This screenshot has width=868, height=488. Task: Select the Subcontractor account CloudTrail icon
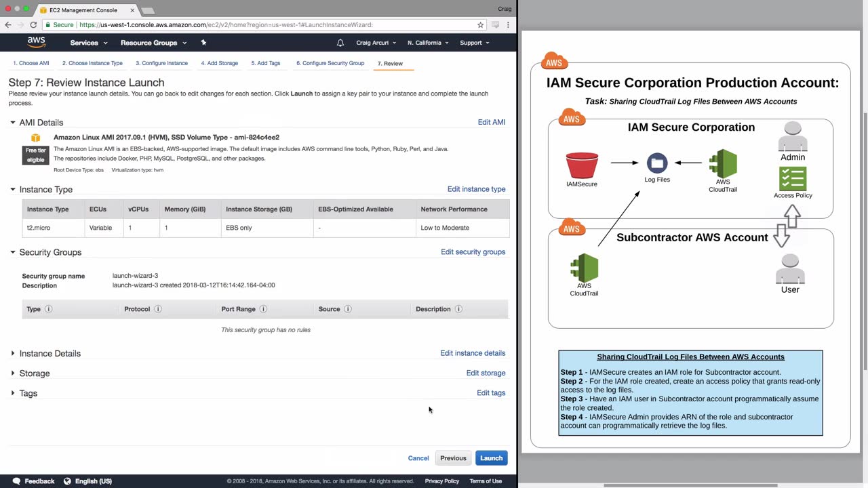[584, 268]
